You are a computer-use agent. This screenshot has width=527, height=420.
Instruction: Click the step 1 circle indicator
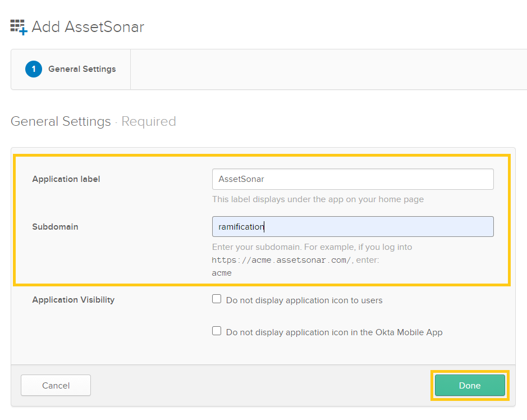pyautogui.click(x=34, y=69)
